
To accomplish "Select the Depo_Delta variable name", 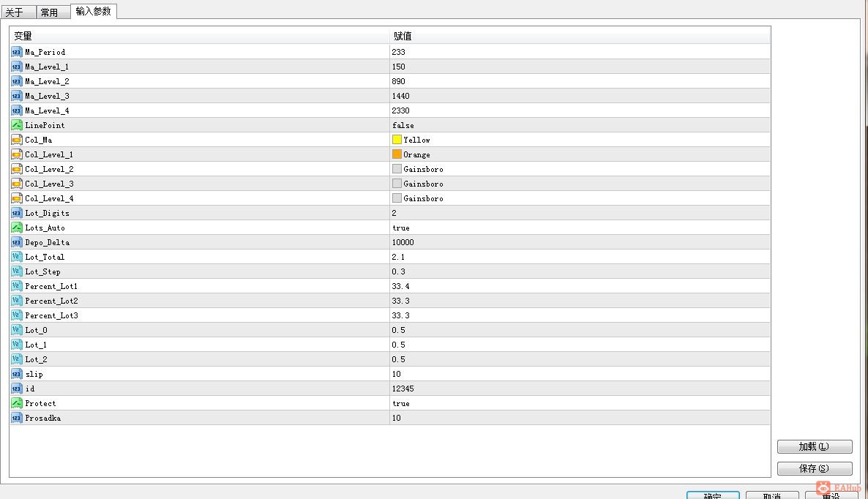I will (x=47, y=242).
